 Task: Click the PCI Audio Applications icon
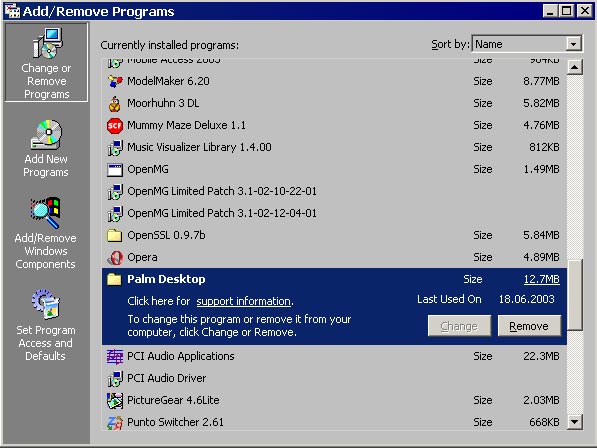point(115,357)
